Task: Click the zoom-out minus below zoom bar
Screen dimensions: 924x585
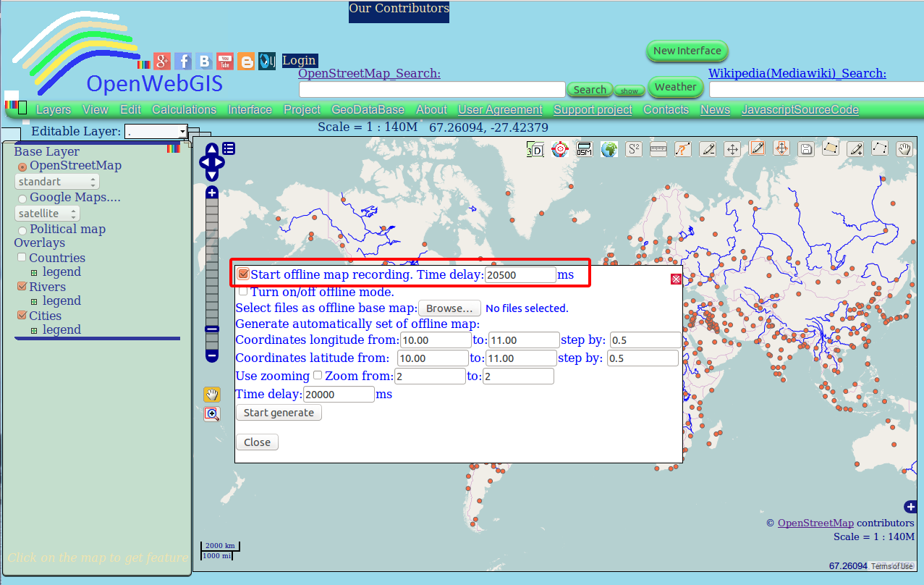Action: 212,355
